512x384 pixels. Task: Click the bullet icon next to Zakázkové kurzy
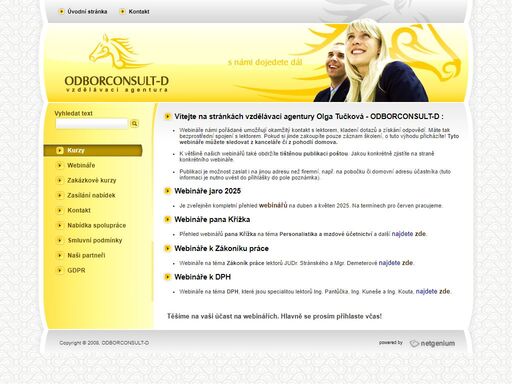pos(60,180)
